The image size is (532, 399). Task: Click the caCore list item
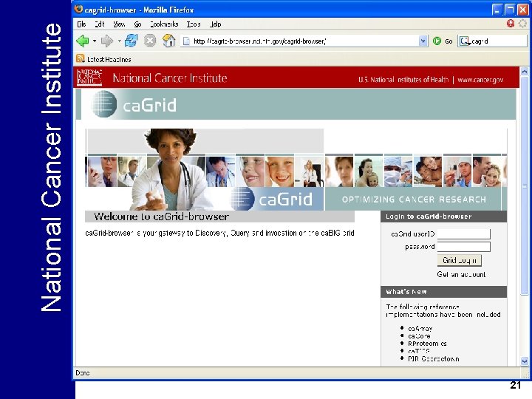419,336
